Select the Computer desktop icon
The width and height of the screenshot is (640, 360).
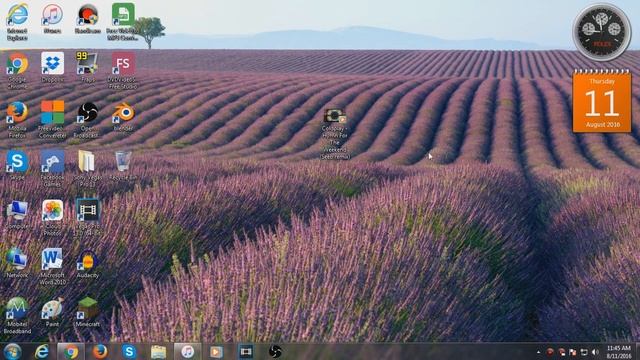[17, 214]
